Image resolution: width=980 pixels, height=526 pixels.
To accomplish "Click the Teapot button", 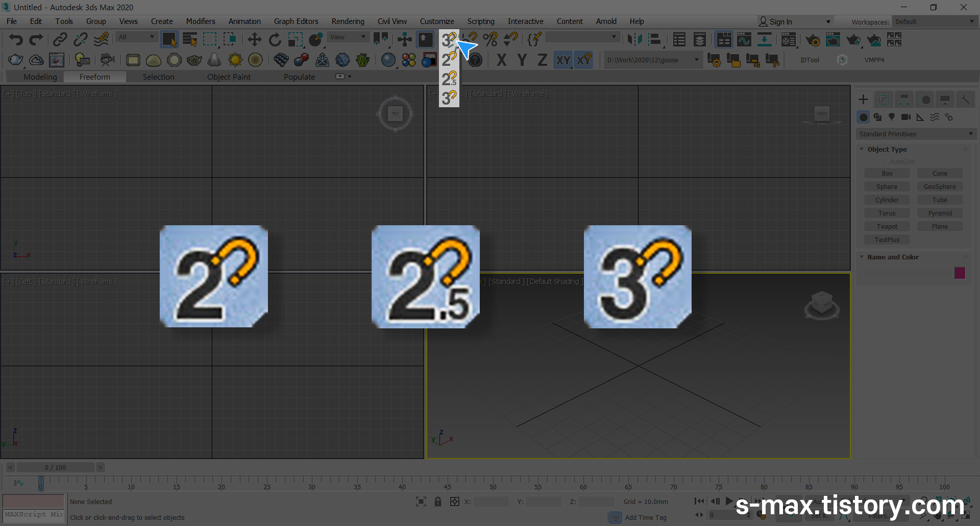I will tap(887, 227).
